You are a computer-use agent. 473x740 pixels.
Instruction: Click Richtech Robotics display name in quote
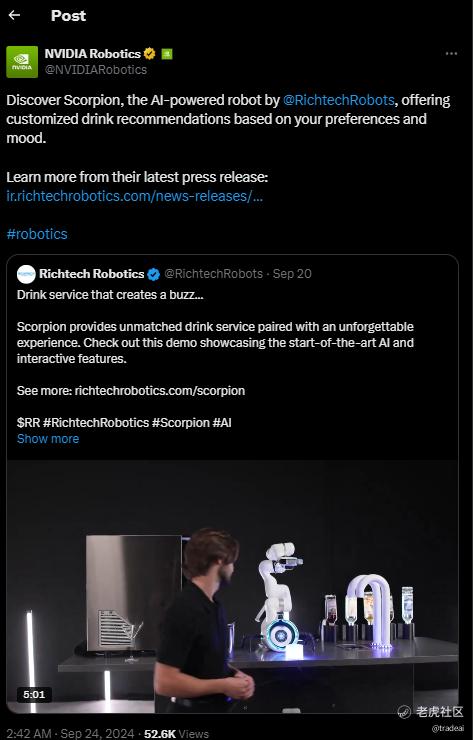coord(92,274)
